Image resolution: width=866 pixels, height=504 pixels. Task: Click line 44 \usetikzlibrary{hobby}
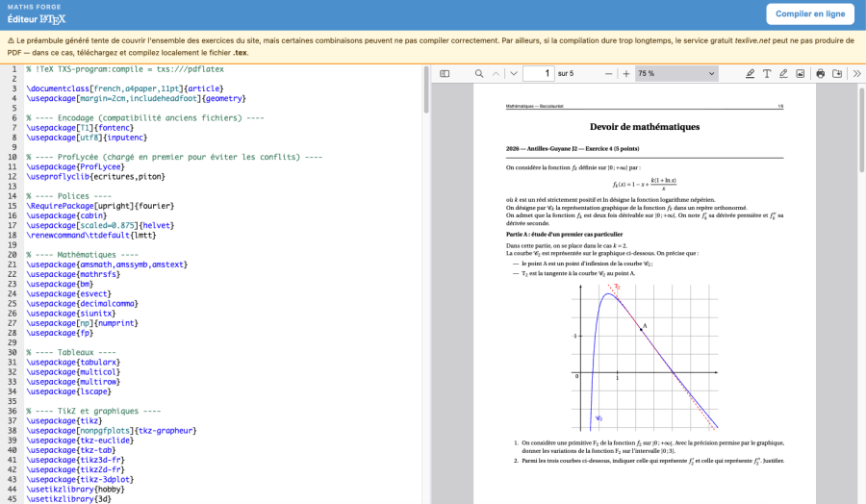[x=76, y=490]
